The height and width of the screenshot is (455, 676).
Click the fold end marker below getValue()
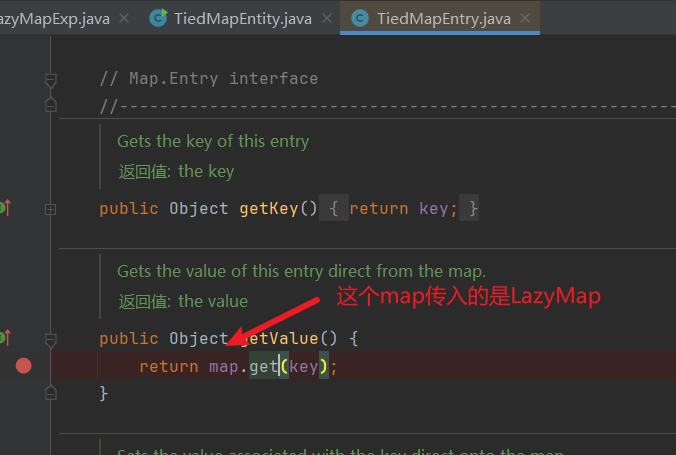(x=50, y=392)
